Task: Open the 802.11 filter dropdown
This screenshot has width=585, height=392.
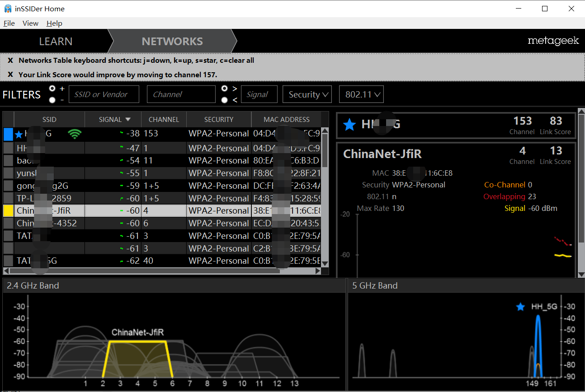Action: click(362, 94)
